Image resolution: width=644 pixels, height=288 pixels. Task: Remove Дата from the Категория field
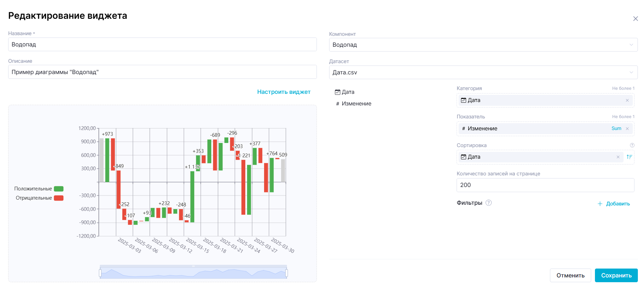click(x=627, y=100)
